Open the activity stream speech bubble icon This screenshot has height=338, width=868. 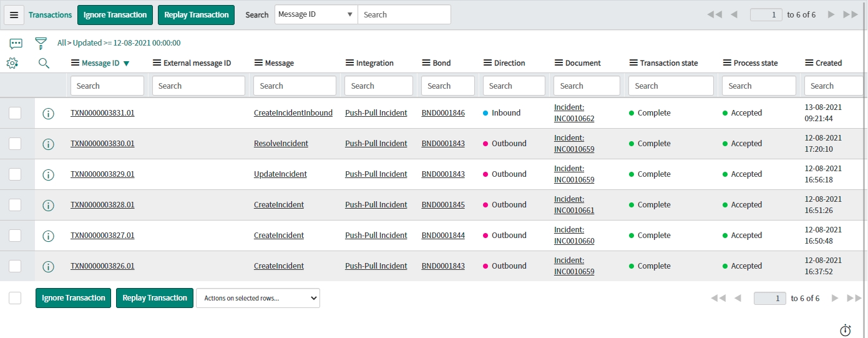tap(16, 43)
